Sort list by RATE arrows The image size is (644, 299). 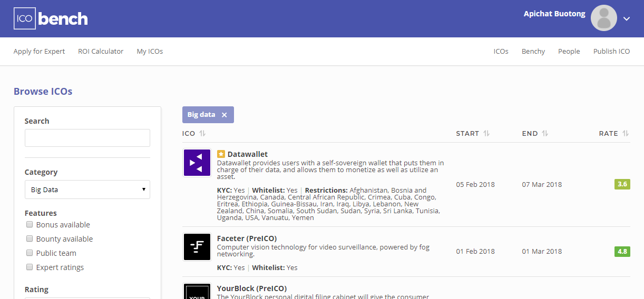pyautogui.click(x=626, y=134)
